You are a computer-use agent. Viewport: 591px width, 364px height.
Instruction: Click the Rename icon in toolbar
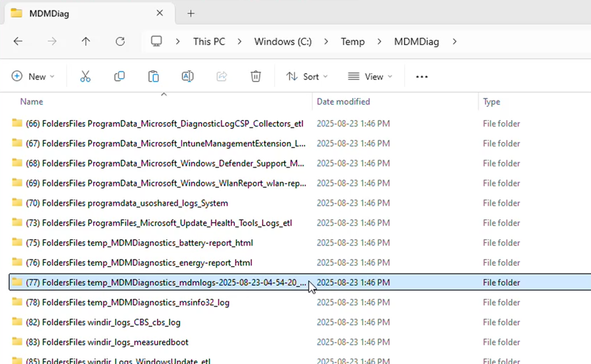pyautogui.click(x=188, y=76)
